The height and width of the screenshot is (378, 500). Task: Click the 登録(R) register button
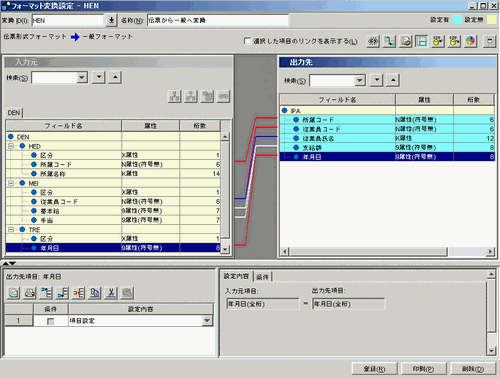(x=374, y=369)
